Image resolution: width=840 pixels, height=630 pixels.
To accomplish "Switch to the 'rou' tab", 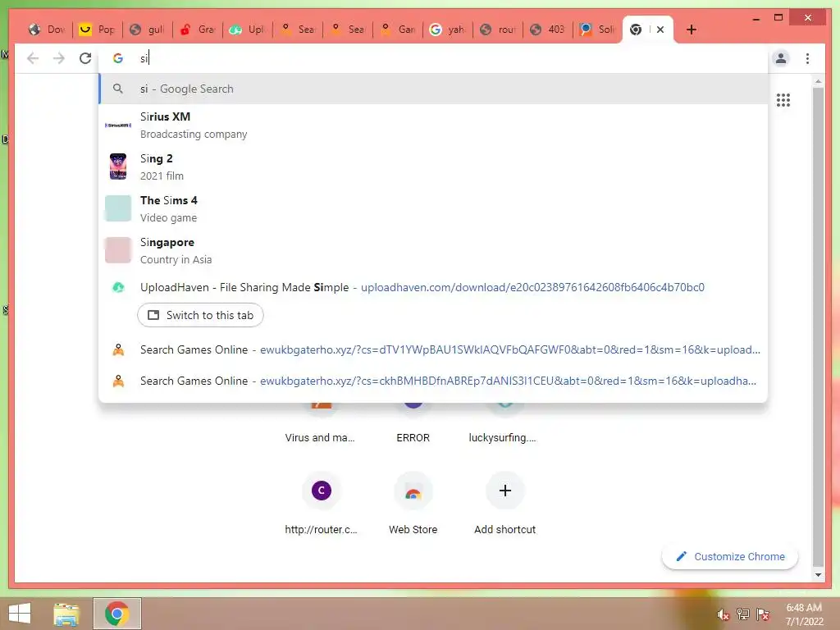I will pyautogui.click(x=498, y=30).
